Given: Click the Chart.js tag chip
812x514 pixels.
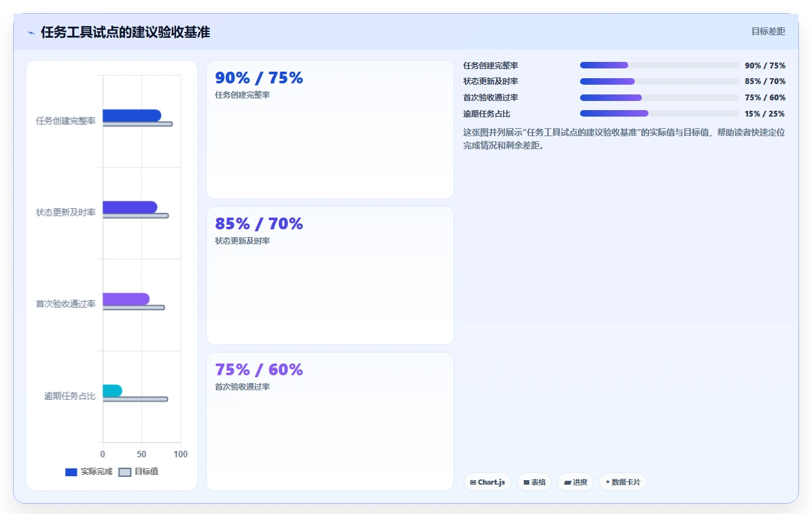Looking at the screenshot, I should [x=487, y=482].
